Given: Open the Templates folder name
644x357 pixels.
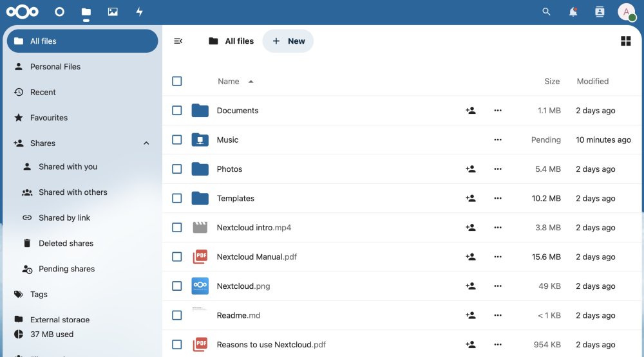Looking at the screenshot, I should 235,198.
